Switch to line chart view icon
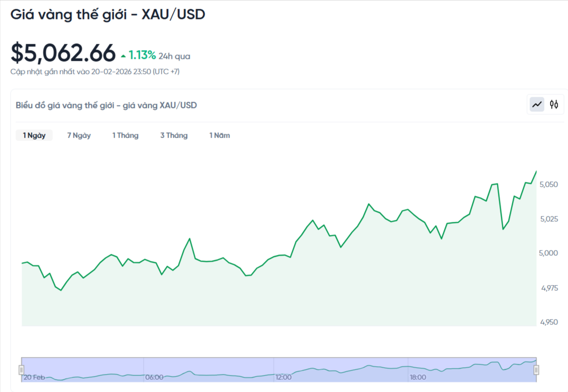Screen dimensions: 568x392 [x=537, y=104]
